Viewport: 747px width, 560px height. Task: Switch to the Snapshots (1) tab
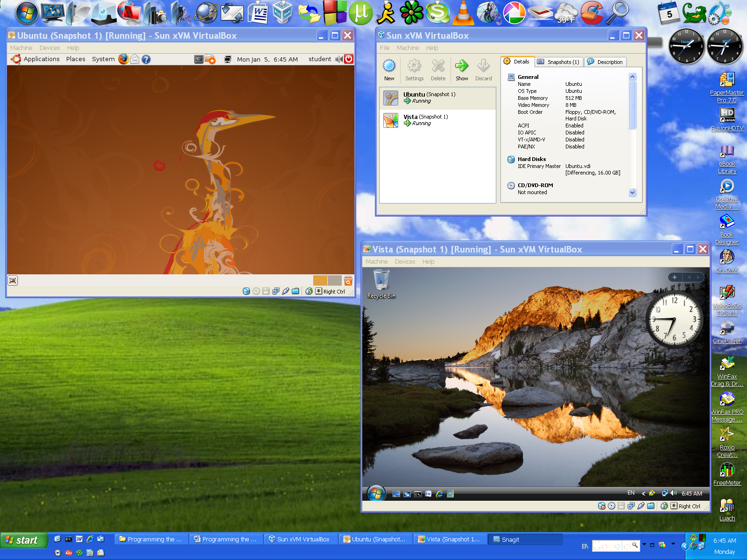click(558, 62)
